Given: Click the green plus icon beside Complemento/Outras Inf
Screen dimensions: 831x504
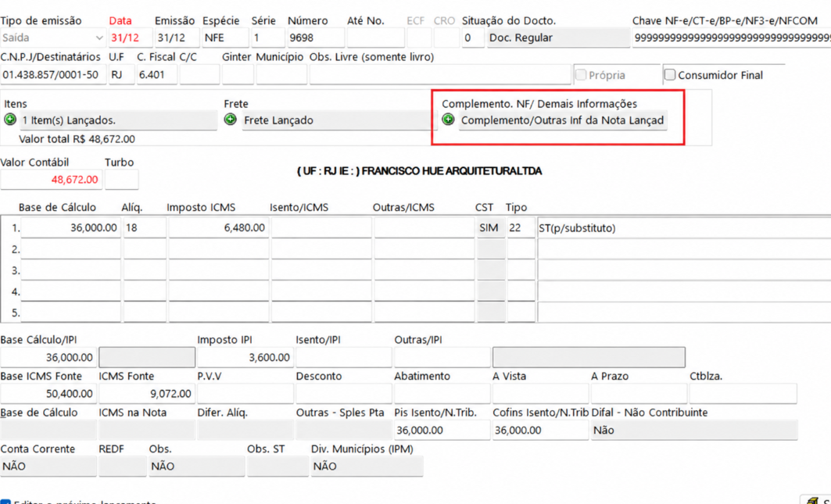Looking at the screenshot, I should pos(449,120).
